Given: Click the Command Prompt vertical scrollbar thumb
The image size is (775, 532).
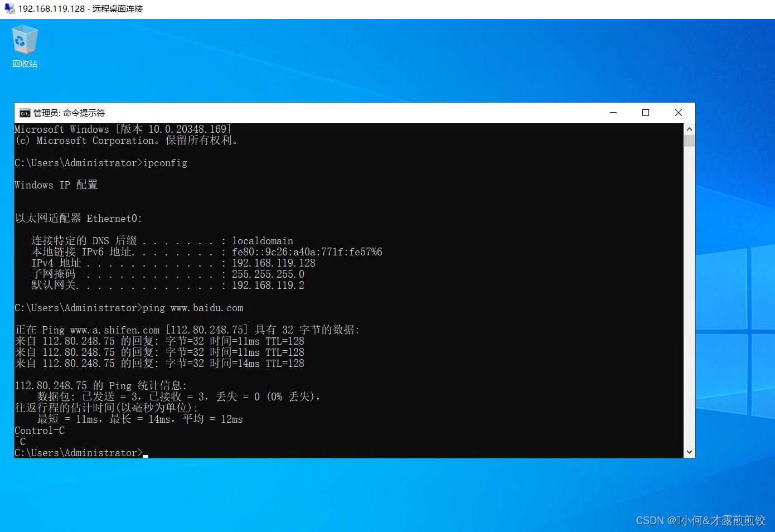Looking at the screenshot, I should tap(689, 141).
